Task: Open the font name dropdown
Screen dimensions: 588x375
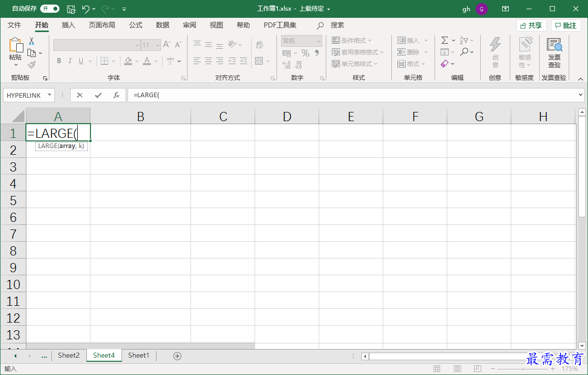Action: coord(137,45)
